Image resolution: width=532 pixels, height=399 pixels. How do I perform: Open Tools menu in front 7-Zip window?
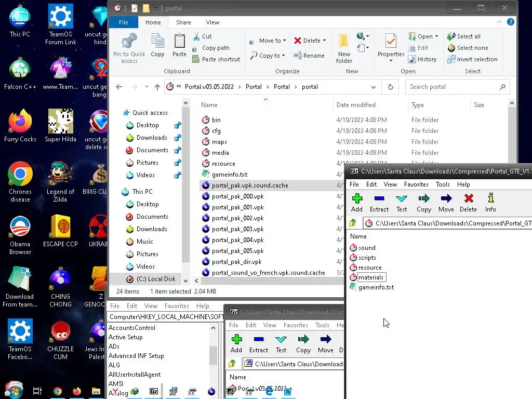[x=443, y=184]
